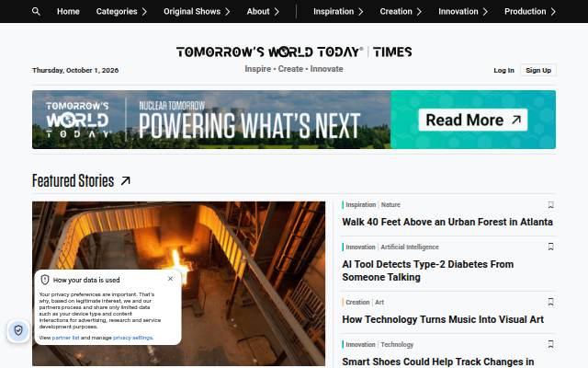Click the Inspiration tag above Urban Forest story
The height and width of the screenshot is (368, 588).
[x=360, y=204]
